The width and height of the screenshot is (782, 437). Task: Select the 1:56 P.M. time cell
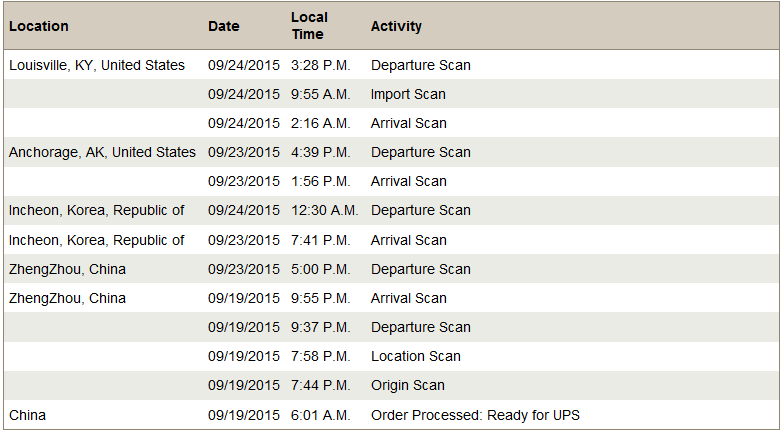click(x=320, y=181)
